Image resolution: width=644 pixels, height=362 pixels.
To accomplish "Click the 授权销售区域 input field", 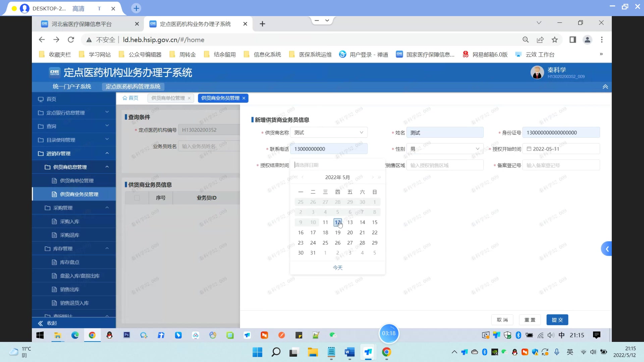I will (445, 166).
